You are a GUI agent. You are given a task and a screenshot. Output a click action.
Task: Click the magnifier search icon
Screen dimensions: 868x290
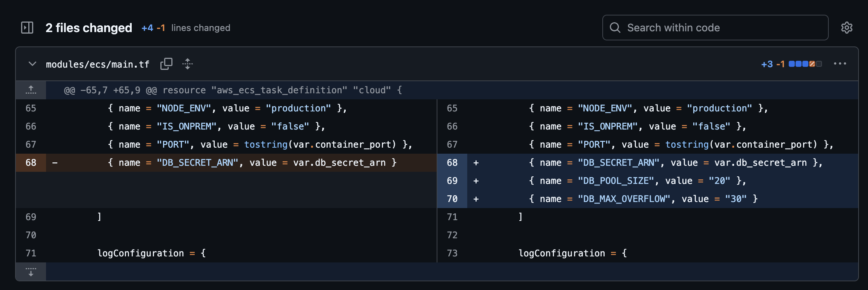615,28
